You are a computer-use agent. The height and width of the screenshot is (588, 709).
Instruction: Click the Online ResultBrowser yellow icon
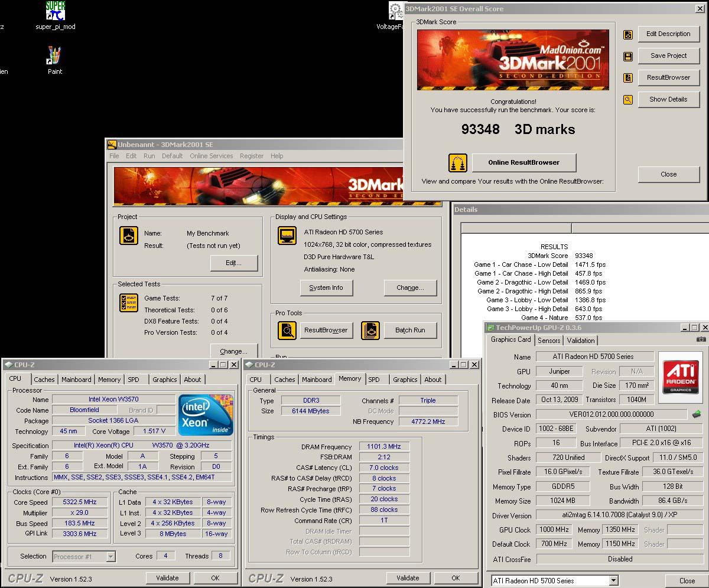(x=458, y=162)
